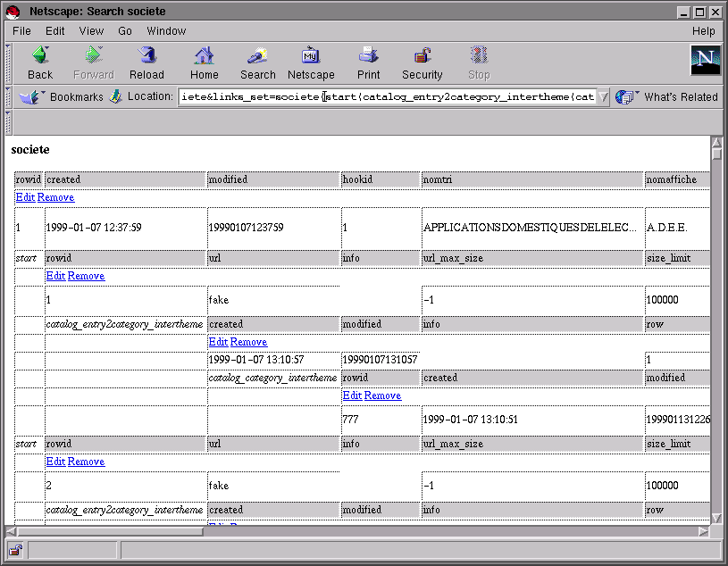
Task: Go to Home via toolbar icon
Action: click(x=204, y=56)
